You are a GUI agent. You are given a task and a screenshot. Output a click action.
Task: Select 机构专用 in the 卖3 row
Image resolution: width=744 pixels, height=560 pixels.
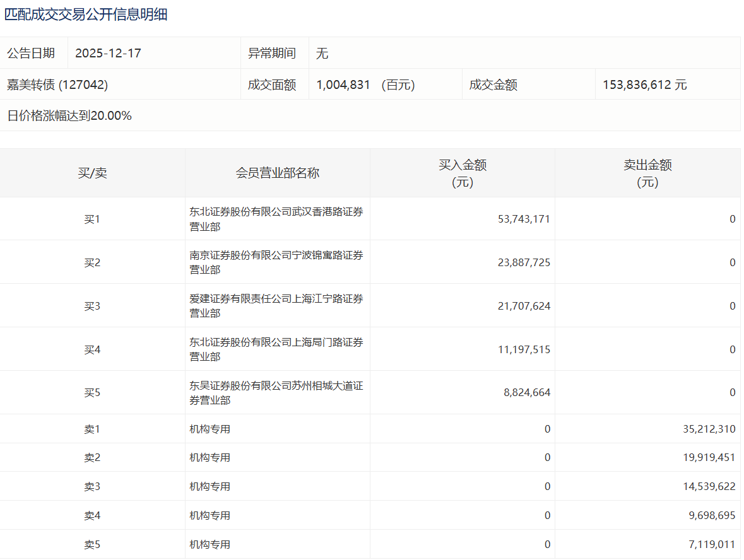point(210,486)
